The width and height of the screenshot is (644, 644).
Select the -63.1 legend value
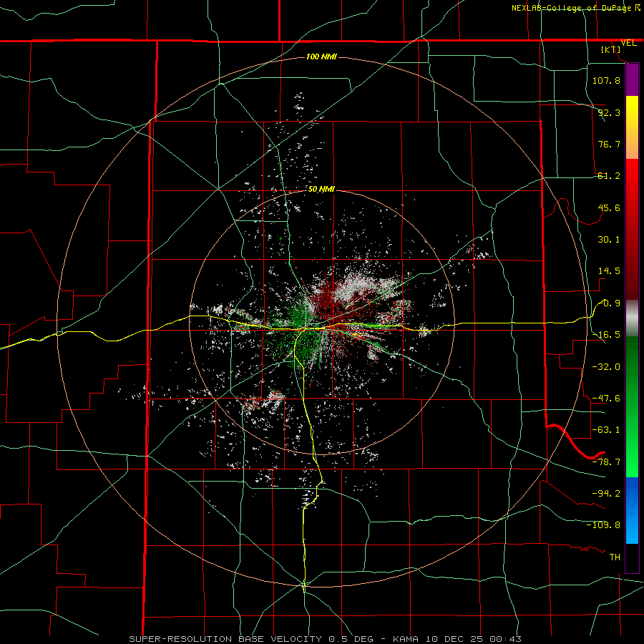coord(606,430)
